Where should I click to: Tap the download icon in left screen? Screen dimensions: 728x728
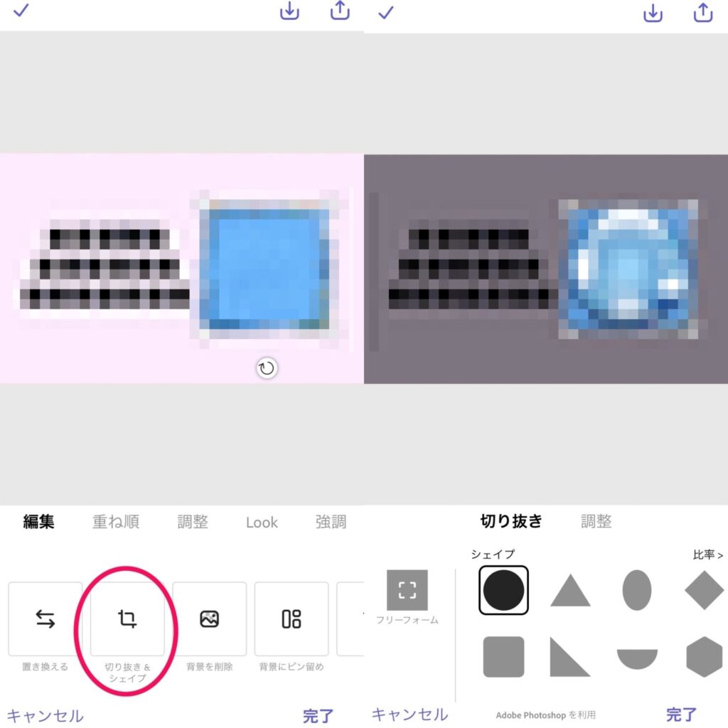pos(289,11)
